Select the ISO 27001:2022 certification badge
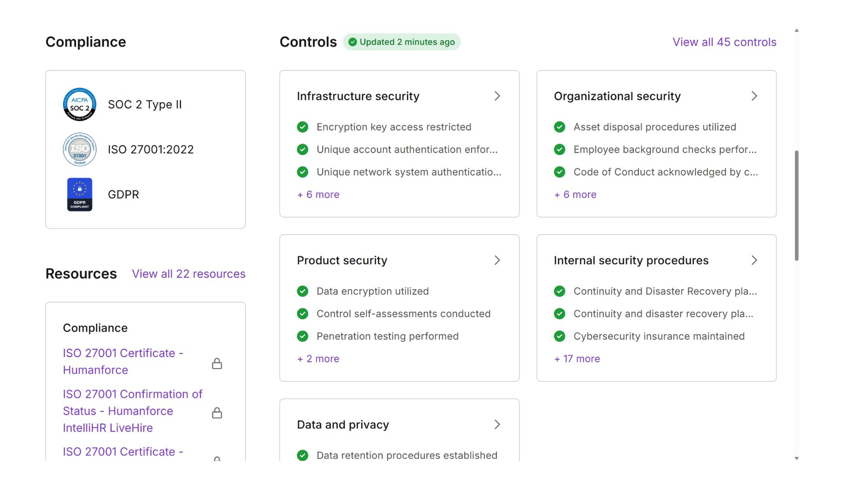868x488 pixels. [x=80, y=149]
